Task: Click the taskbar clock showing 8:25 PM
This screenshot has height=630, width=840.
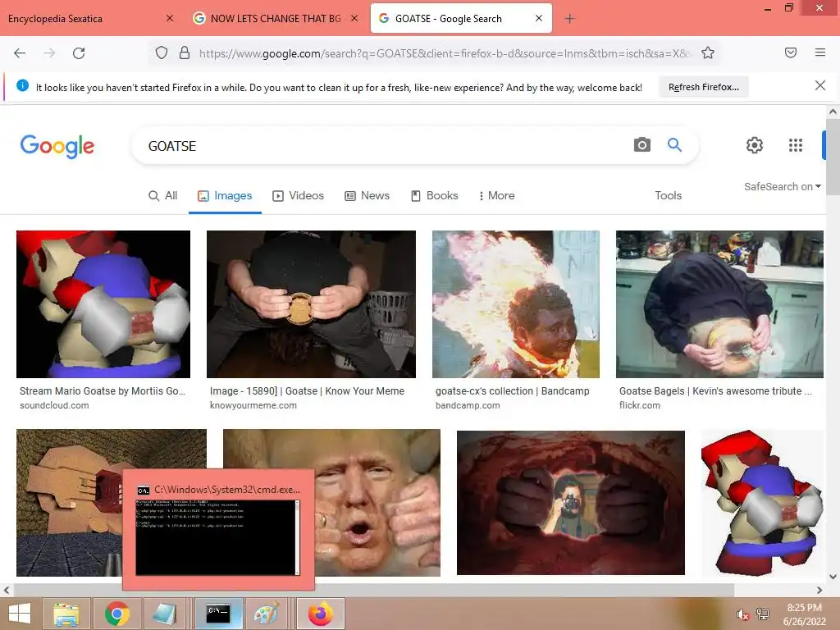Action: pyautogui.click(x=804, y=614)
